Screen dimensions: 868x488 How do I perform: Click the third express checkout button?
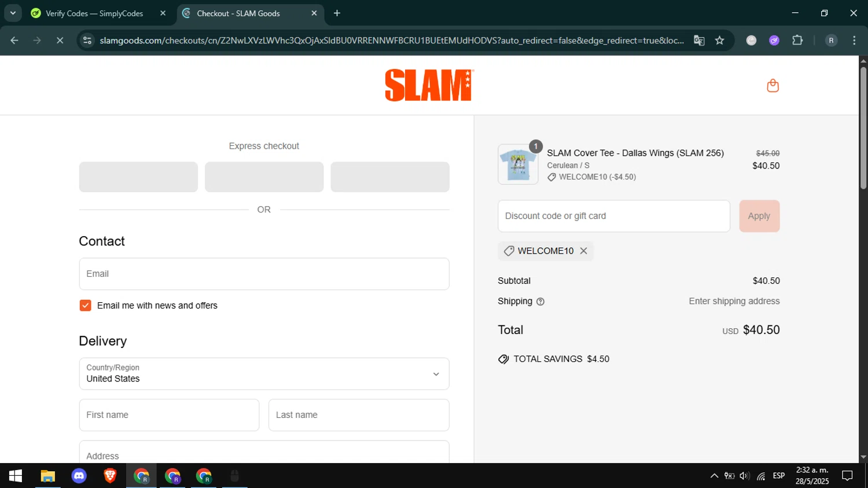(x=390, y=177)
